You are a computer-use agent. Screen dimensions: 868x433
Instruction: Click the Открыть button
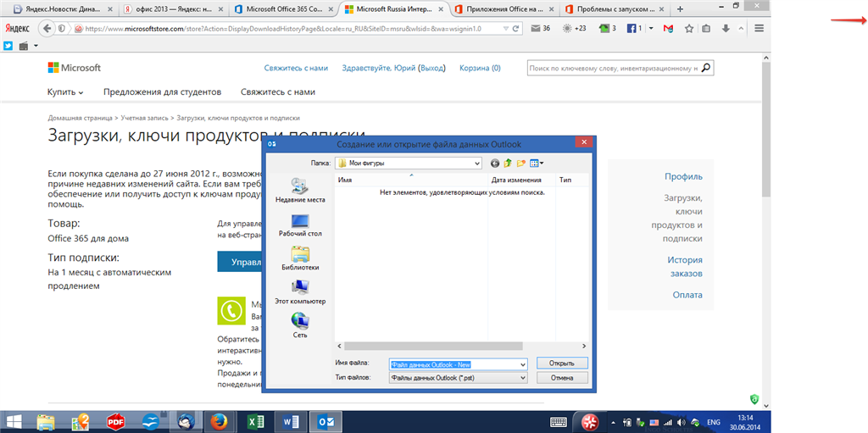click(562, 364)
